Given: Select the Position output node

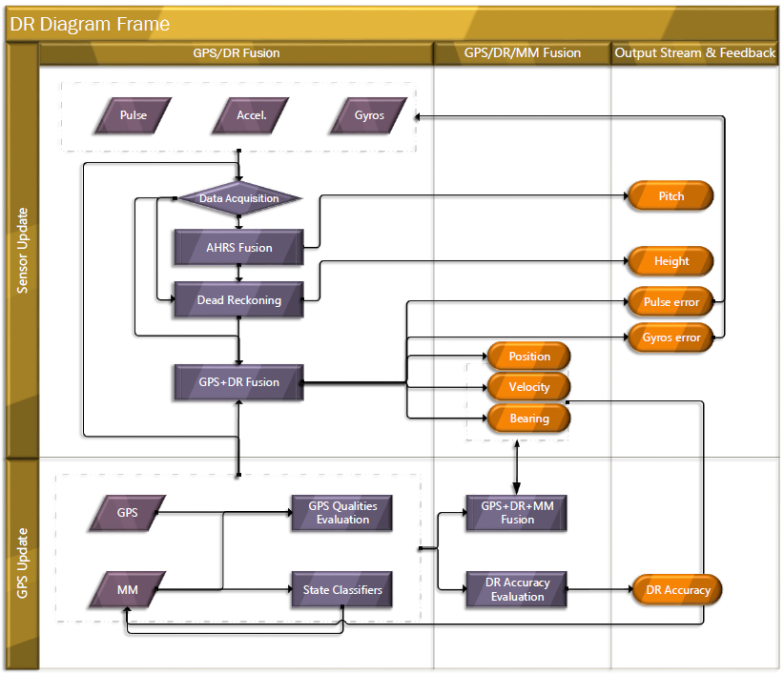Looking at the screenshot, I should 529,357.
